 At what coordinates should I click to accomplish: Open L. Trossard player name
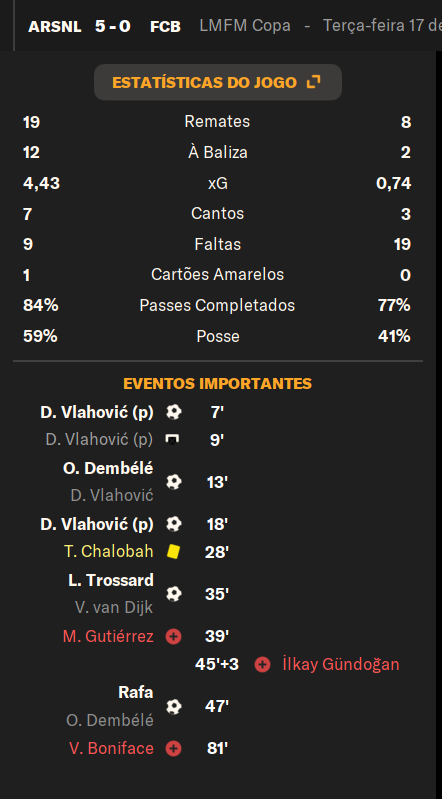click(x=111, y=580)
